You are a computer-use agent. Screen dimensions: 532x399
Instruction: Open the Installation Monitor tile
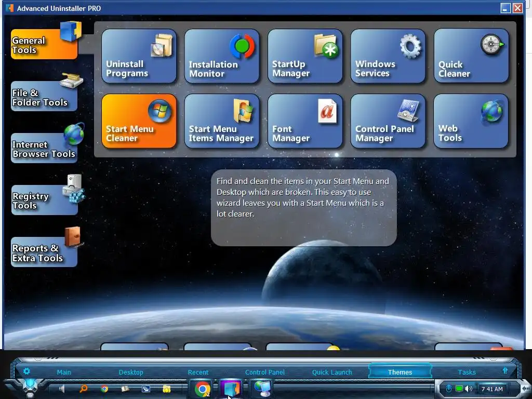click(222, 56)
